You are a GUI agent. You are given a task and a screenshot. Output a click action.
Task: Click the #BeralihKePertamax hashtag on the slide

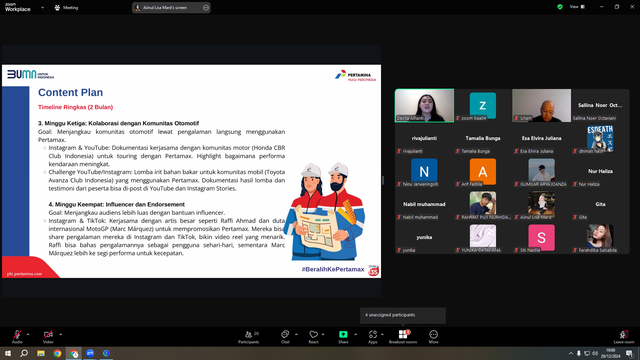pos(333,269)
